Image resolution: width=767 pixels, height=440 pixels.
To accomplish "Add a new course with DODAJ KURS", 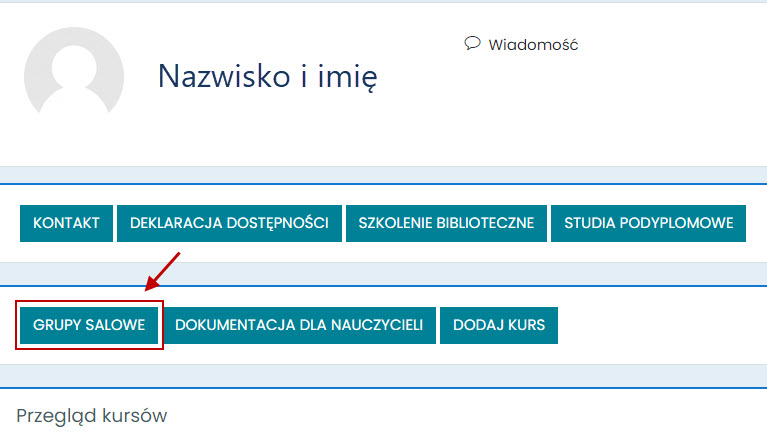I will 499,325.
